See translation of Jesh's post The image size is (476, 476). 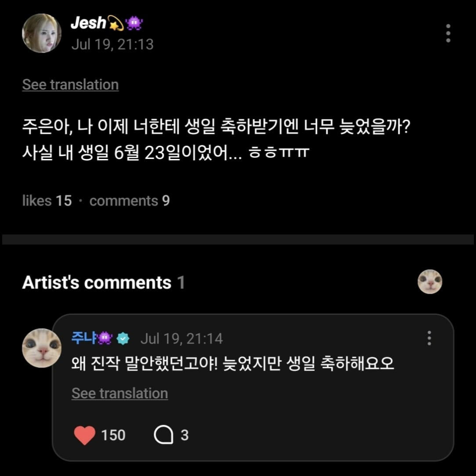(70, 84)
